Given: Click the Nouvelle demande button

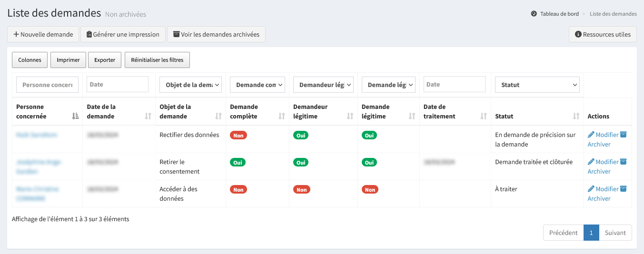Looking at the screenshot, I should [43, 34].
